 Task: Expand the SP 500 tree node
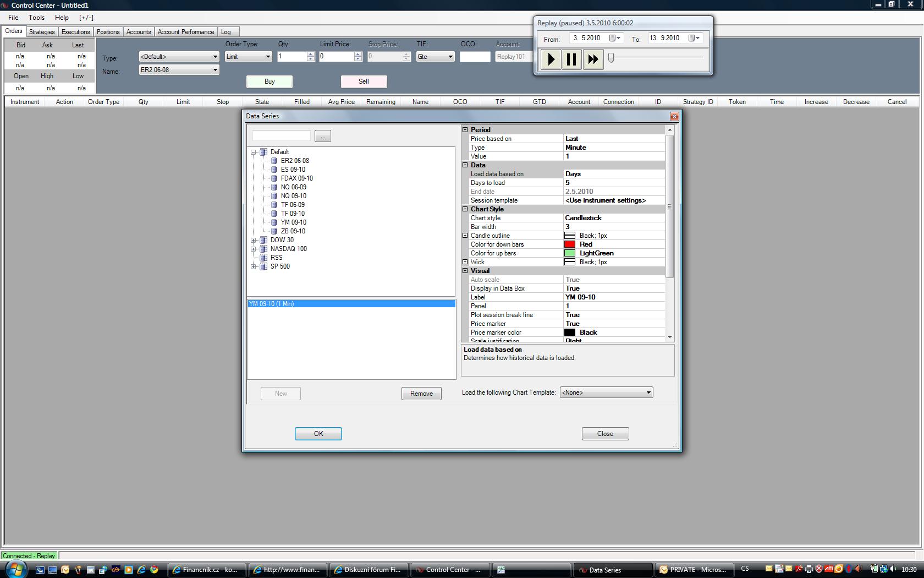coord(254,266)
